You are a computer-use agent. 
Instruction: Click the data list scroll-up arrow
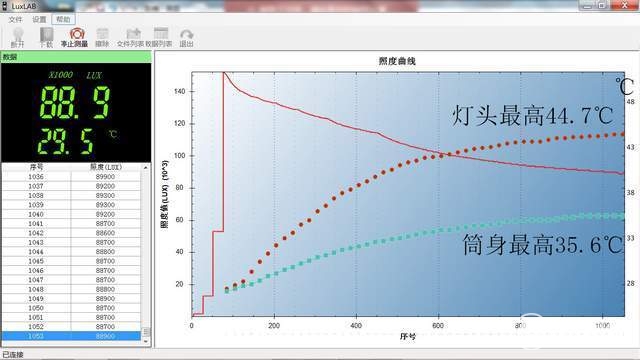click(x=146, y=168)
